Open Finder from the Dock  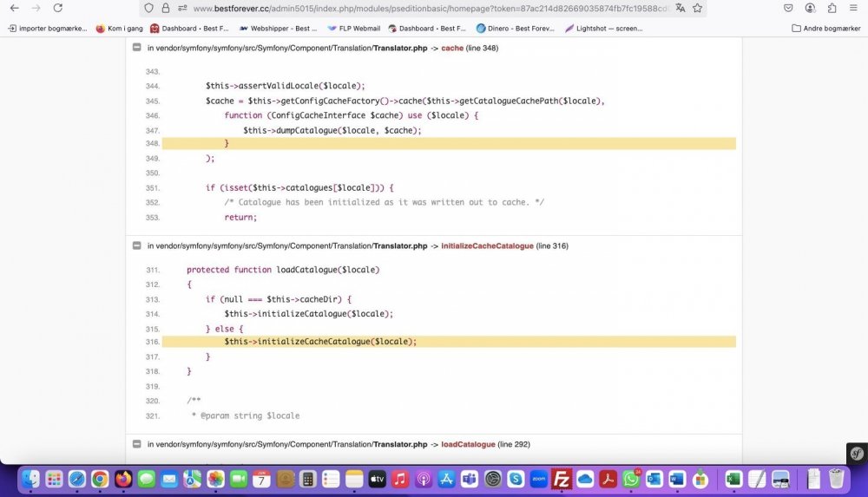pyautogui.click(x=31, y=479)
